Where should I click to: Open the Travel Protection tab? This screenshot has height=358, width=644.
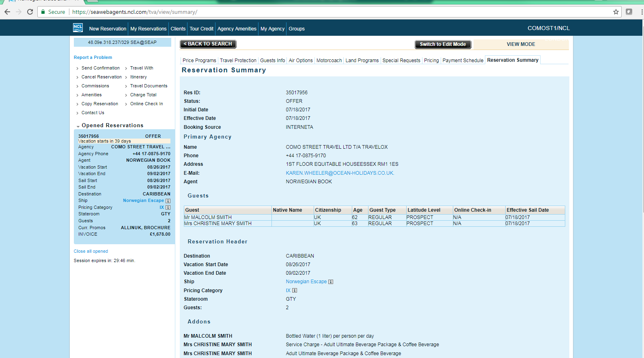[238, 61]
